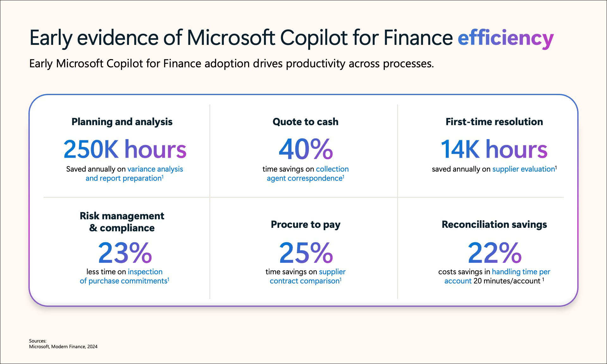Select the 'Risk management & compliance' heading
This screenshot has width=607, height=364.
click(122, 222)
